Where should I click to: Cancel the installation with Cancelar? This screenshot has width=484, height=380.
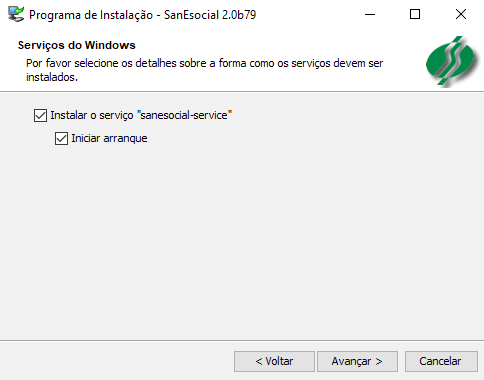[441, 361]
